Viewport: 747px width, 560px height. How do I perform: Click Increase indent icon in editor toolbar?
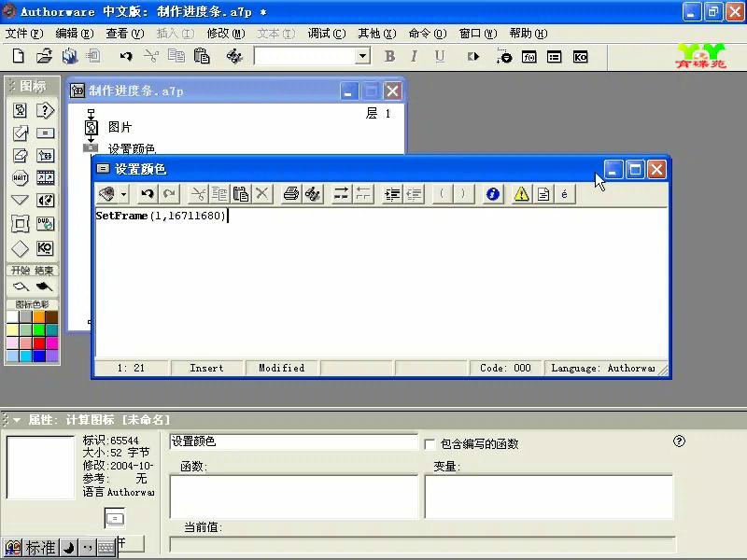pyautogui.click(x=392, y=194)
